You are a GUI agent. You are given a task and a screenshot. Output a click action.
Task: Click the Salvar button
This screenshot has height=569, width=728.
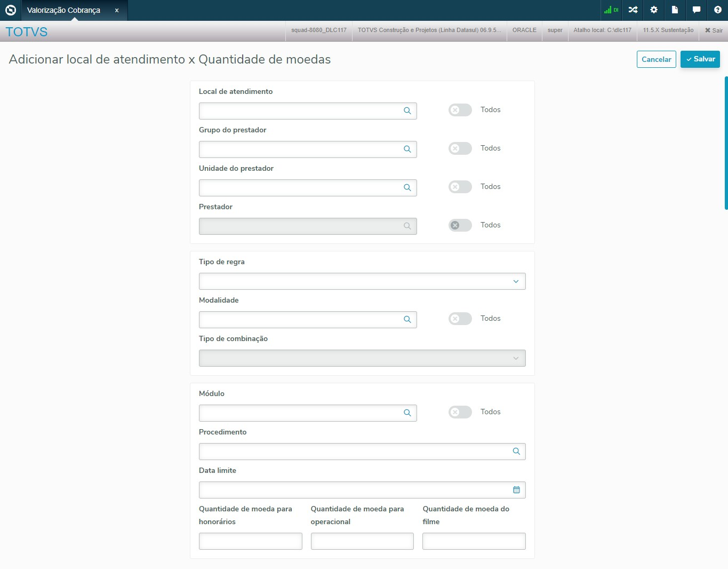pos(700,59)
